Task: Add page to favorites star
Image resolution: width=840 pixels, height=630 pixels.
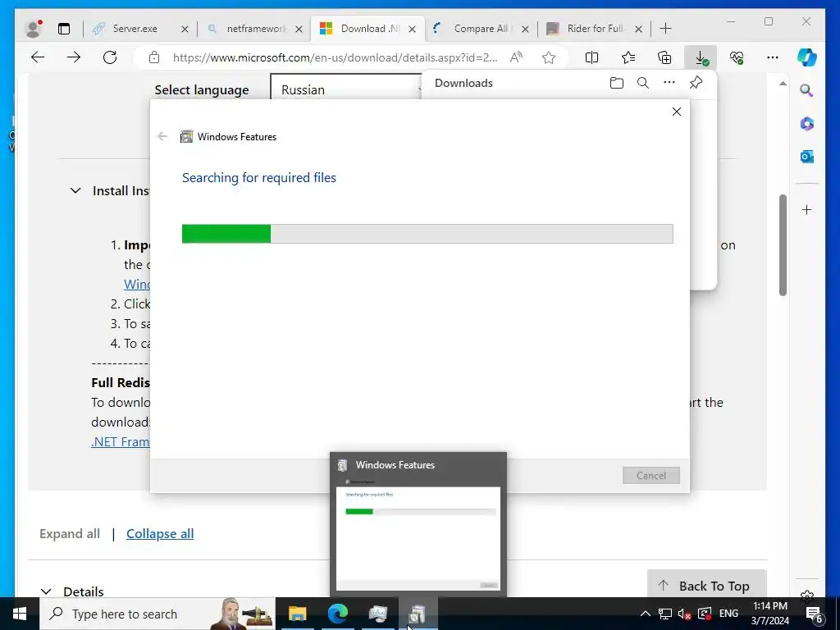Action: coord(549,57)
